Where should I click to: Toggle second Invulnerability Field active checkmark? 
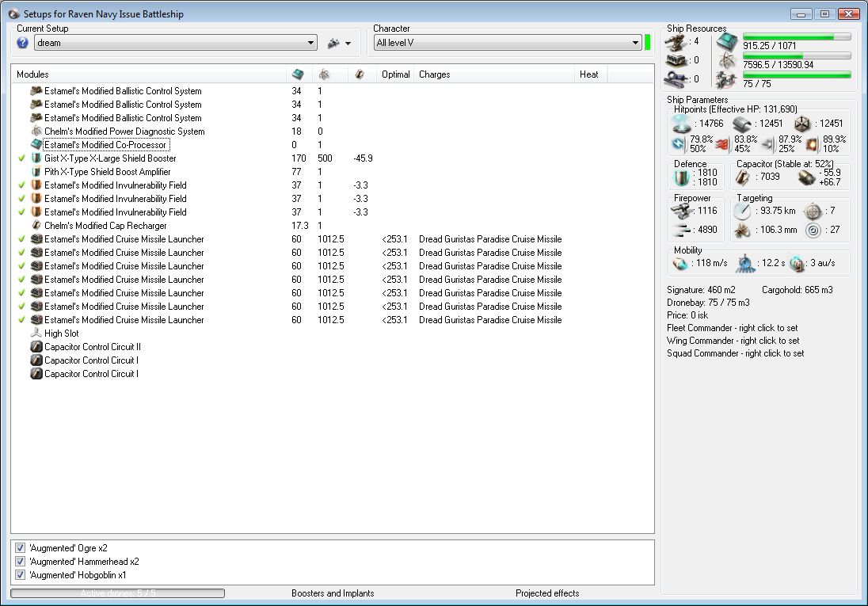(x=21, y=198)
